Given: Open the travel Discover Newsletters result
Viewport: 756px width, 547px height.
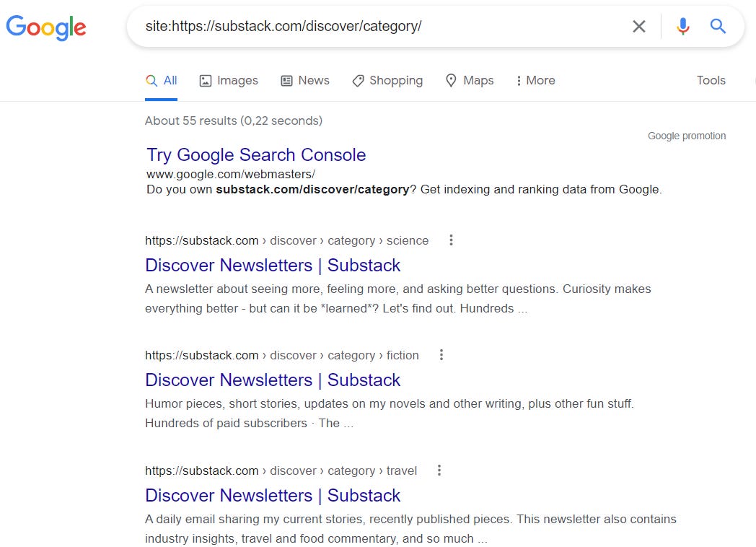Looking at the screenshot, I should click(x=273, y=495).
